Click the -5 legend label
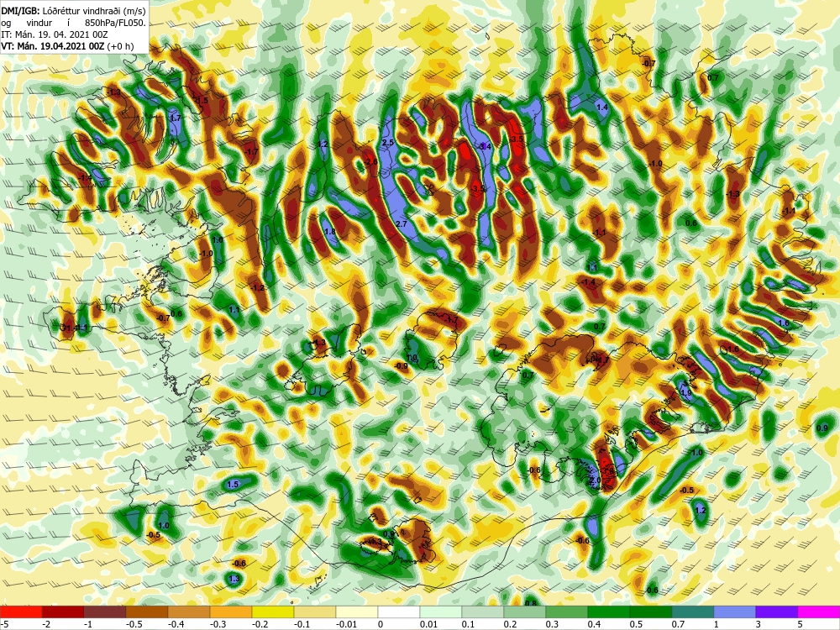This screenshot has height=630, width=840. (4, 624)
